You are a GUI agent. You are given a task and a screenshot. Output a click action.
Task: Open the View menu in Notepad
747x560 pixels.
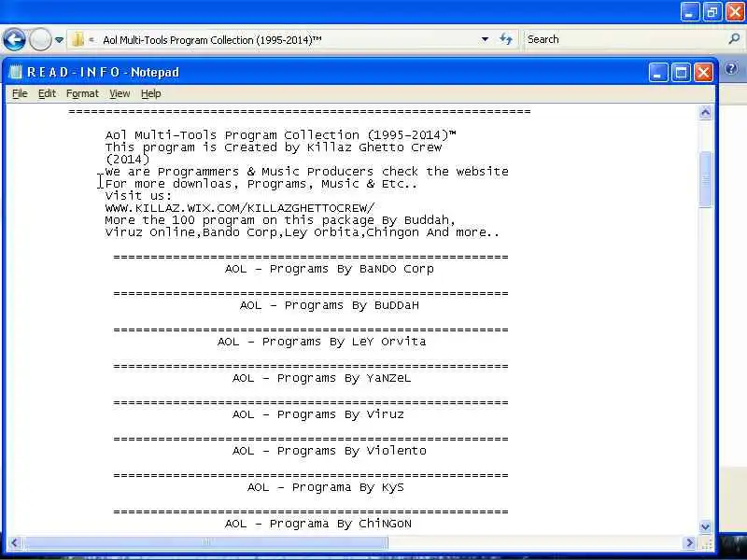click(x=120, y=94)
